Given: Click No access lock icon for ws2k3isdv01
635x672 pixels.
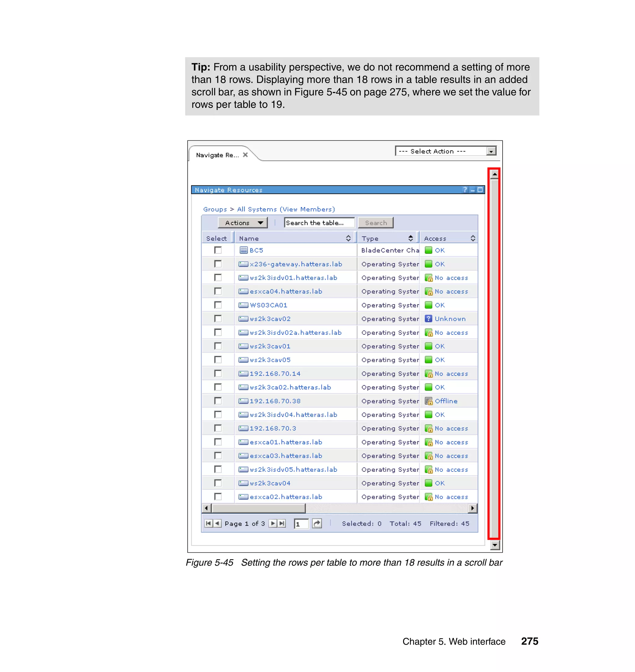Looking at the screenshot, I should [429, 277].
